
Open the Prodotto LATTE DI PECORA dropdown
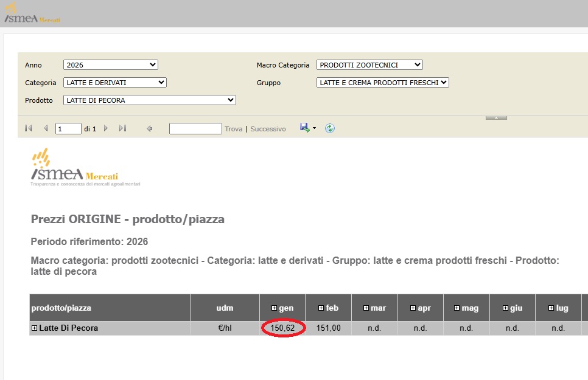click(x=150, y=100)
